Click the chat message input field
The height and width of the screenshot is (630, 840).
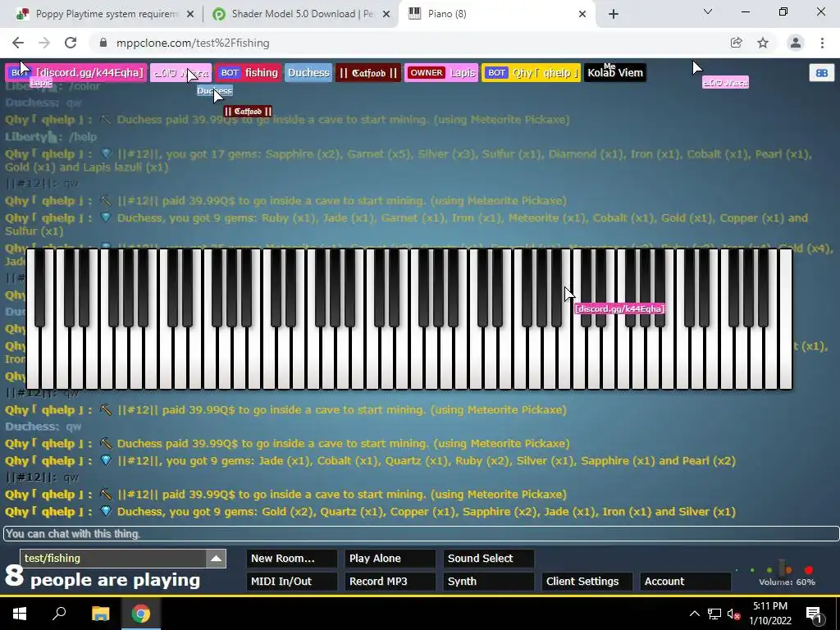coord(421,533)
